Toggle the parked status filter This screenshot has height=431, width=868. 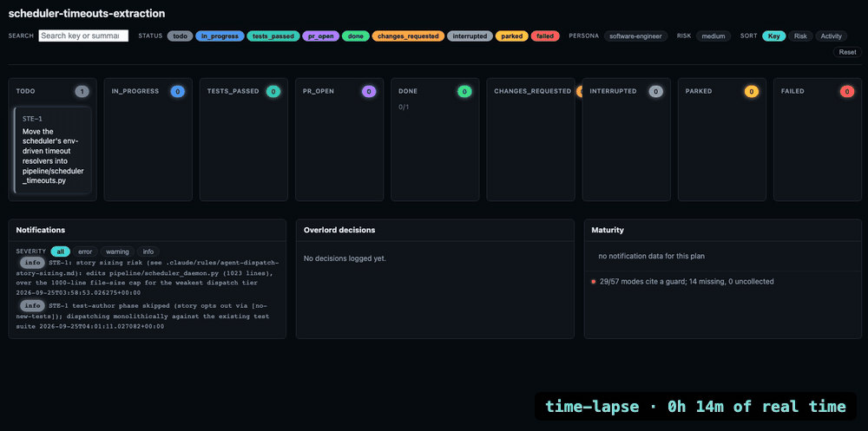[x=511, y=36]
